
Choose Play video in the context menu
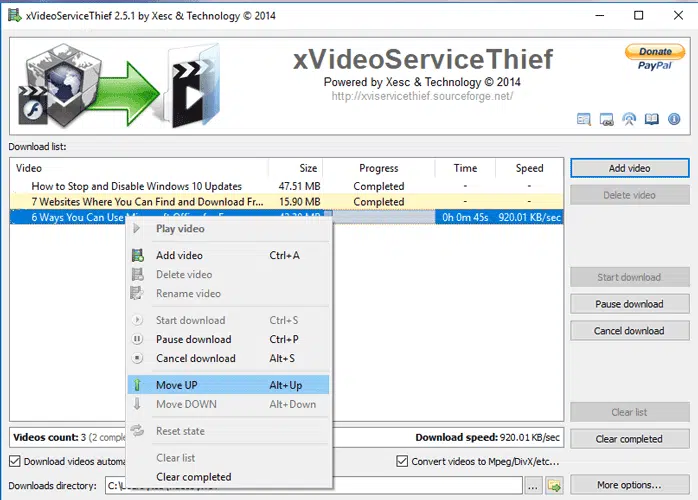coord(228,229)
